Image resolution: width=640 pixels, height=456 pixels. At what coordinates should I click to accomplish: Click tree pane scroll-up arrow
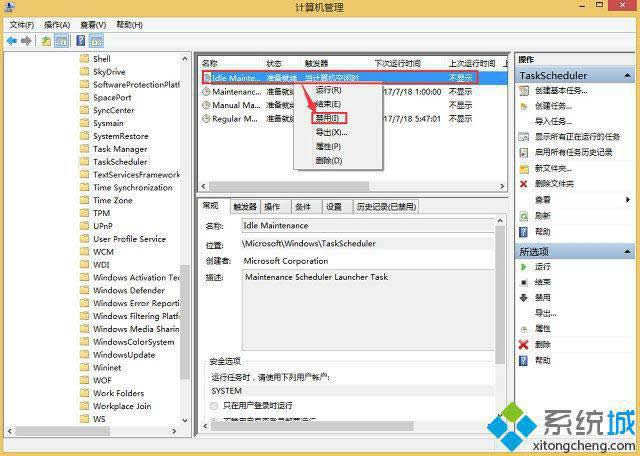click(x=184, y=59)
